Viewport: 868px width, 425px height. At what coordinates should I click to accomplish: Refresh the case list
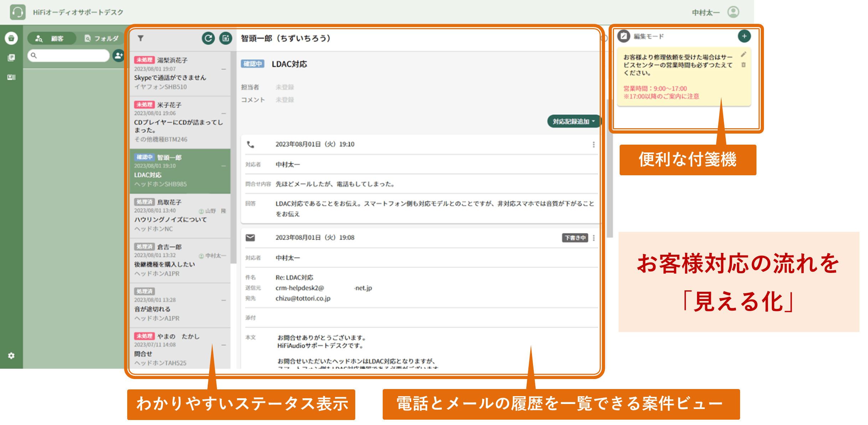click(x=208, y=38)
